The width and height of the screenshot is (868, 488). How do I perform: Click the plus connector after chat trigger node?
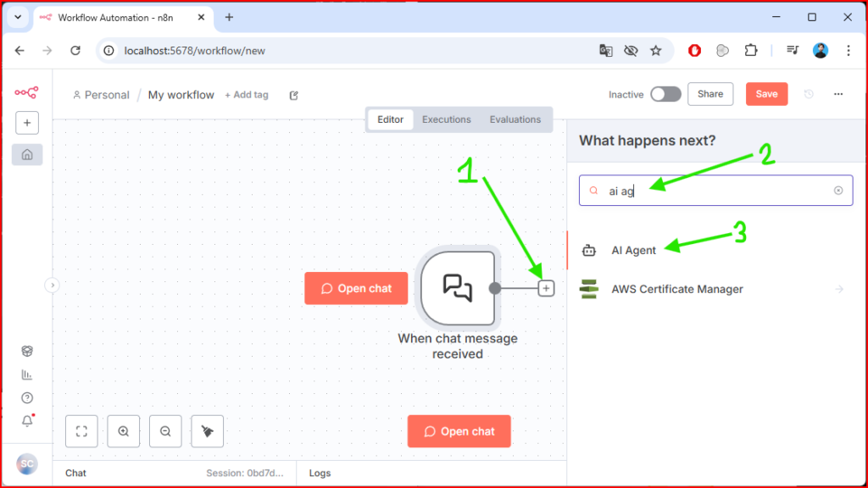pos(547,289)
